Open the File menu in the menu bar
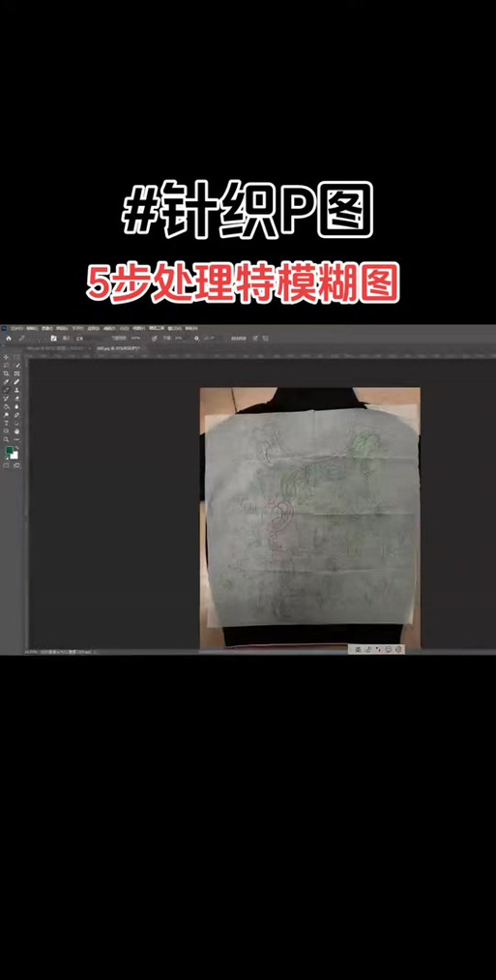This screenshot has width=496, height=980. pyautogui.click(x=15, y=328)
